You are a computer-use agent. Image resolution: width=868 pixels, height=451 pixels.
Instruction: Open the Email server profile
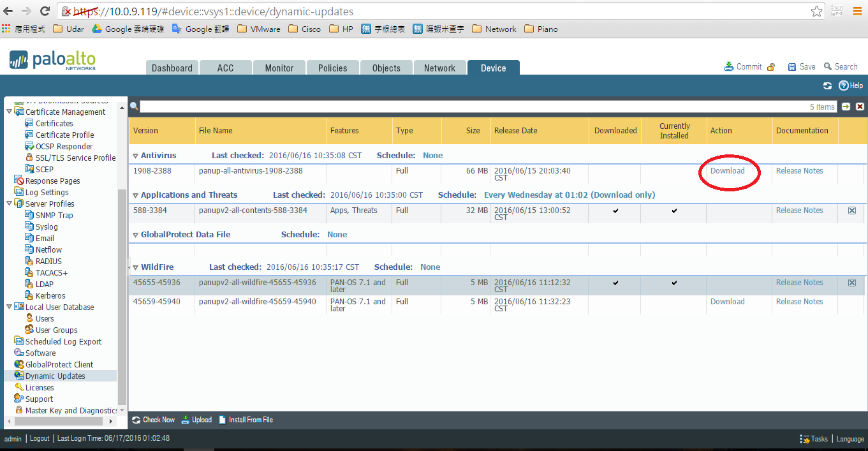click(45, 239)
